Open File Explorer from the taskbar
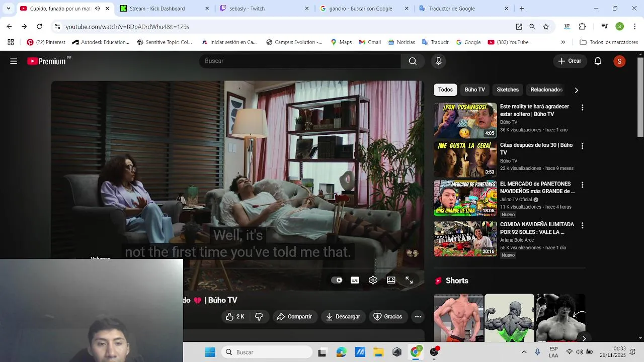Image resolution: width=644 pixels, height=362 pixels. coord(378,352)
